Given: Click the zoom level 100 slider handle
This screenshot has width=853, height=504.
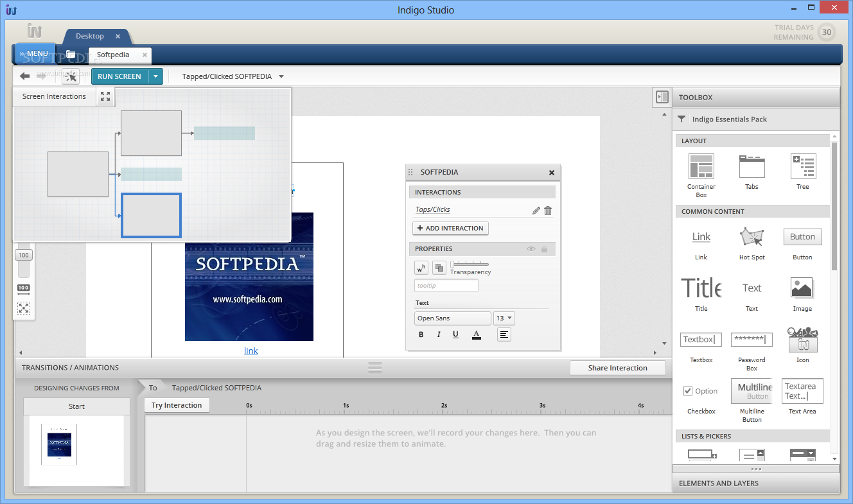Looking at the screenshot, I should [24, 255].
